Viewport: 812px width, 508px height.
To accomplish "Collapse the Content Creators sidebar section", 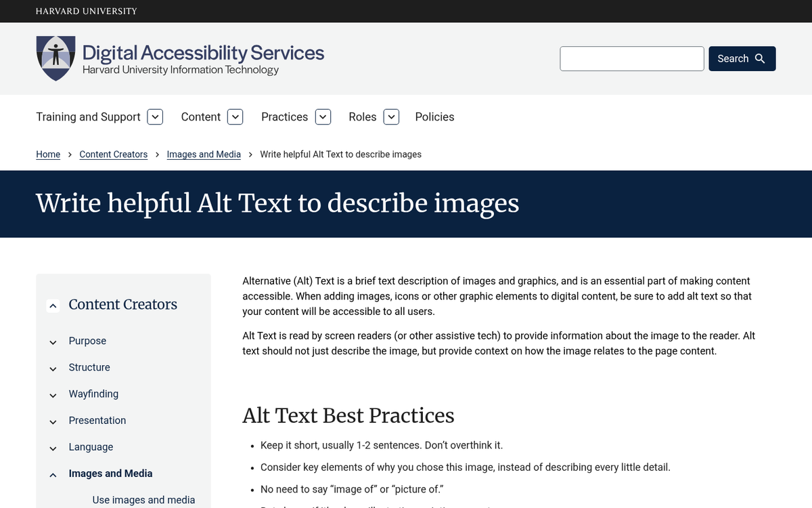I will (53, 305).
